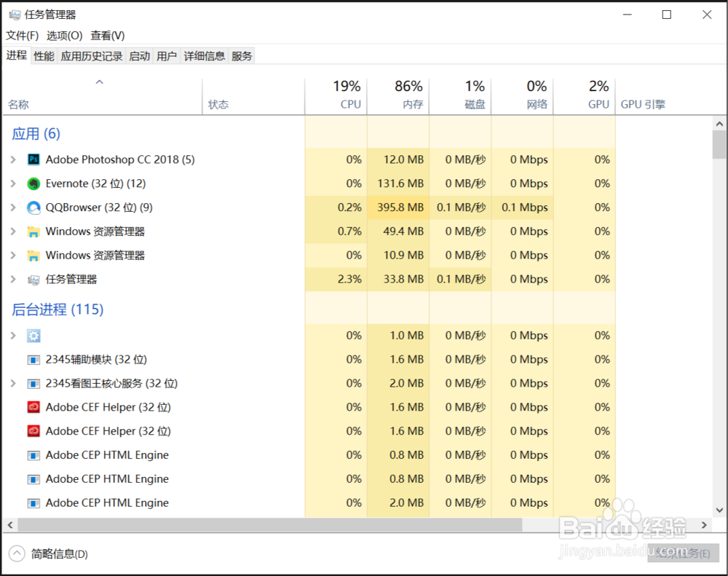Click the 任务管理器 process icon
Screen dimensions: 728x576
pyautogui.click(x=33, y=280)
